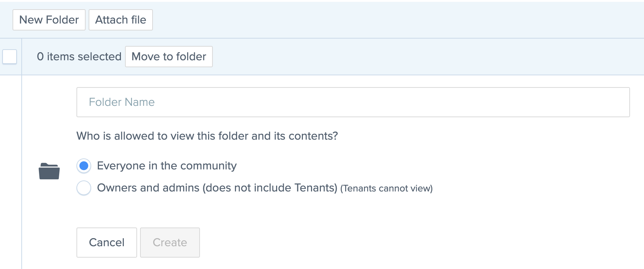Click the word 'contents?' in the question
Viewport: 644px width, 269px height.
pos(313,136)
